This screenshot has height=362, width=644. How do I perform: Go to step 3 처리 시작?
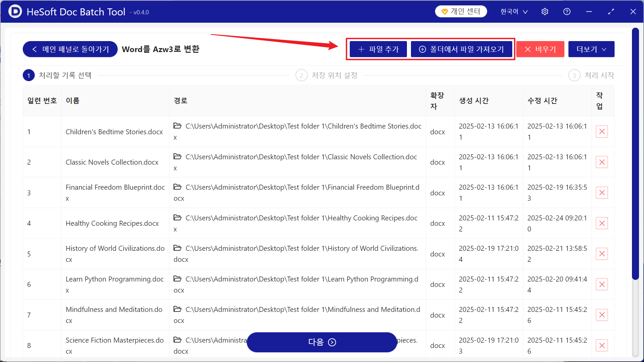591,75
